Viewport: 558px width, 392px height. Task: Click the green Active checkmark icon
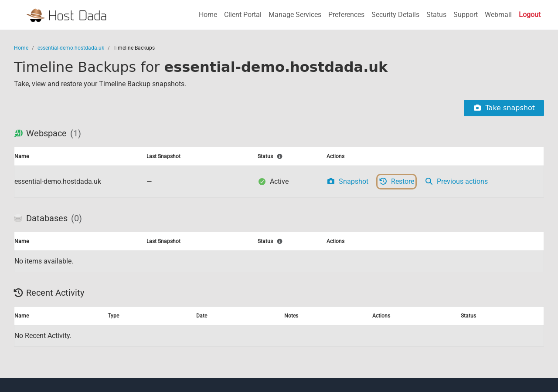(x=262, y=182)
